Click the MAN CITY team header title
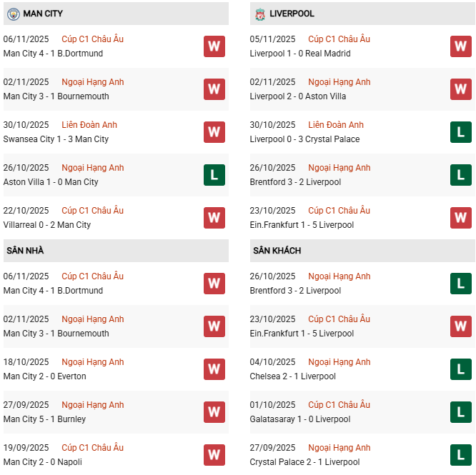Image resolution: width=476 pixels, height=475 pixels. click(43, 14)
